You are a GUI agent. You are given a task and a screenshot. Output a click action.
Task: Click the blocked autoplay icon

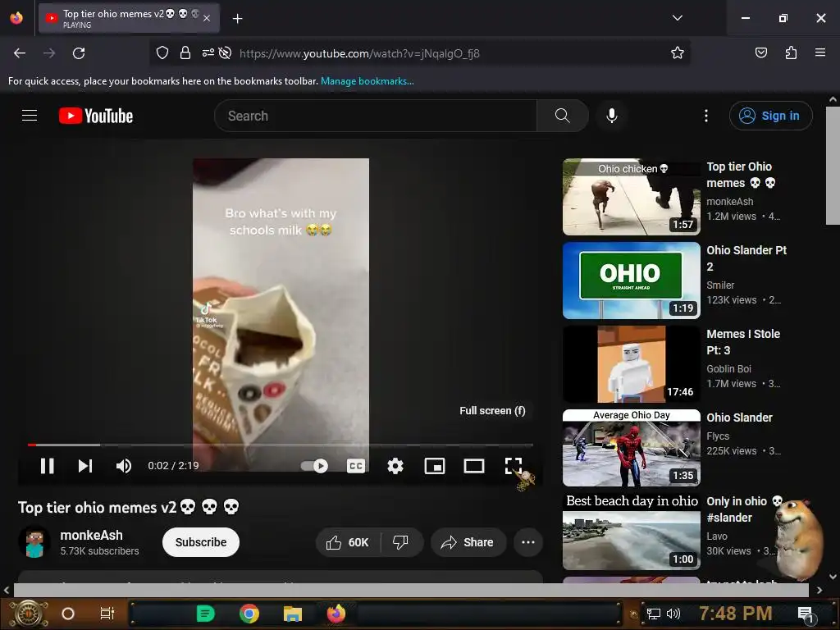[x=226, y=53]
